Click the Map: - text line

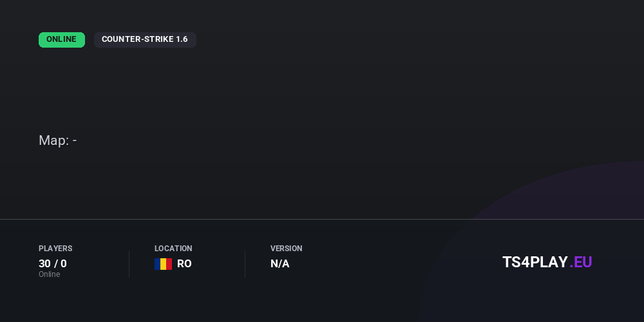[x=58, y=140]
